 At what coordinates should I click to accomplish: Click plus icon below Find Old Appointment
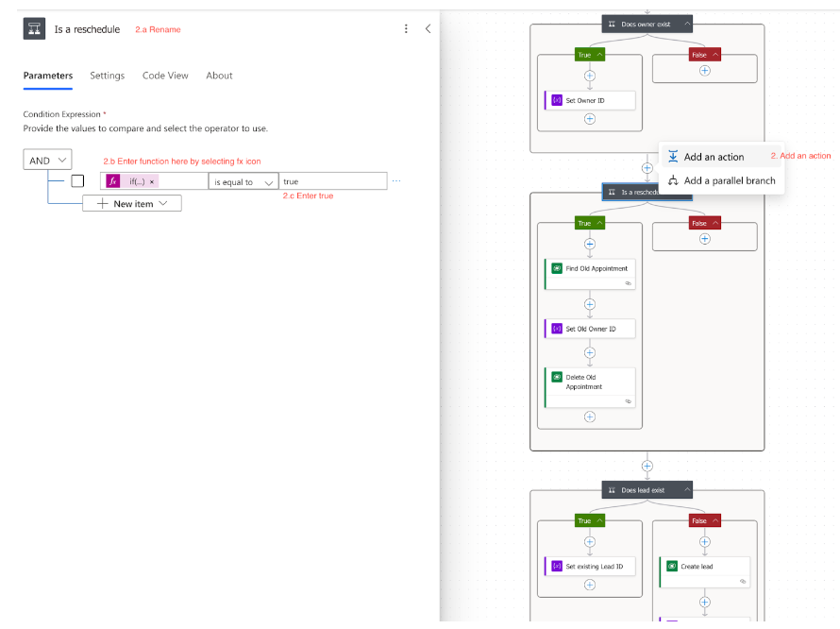[x=590, y=304]
